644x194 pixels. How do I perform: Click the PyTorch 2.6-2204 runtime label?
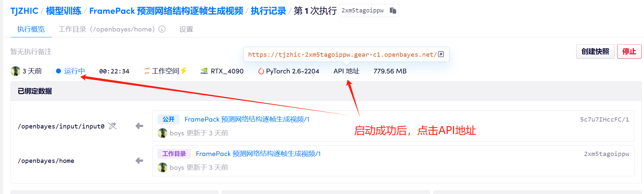tap(293, 71)
